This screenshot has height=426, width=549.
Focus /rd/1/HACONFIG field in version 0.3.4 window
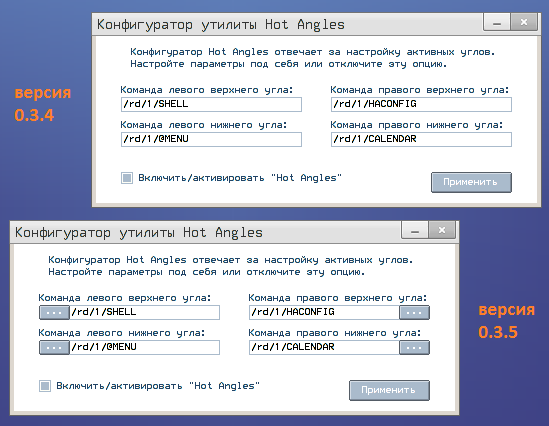point(421,104)
